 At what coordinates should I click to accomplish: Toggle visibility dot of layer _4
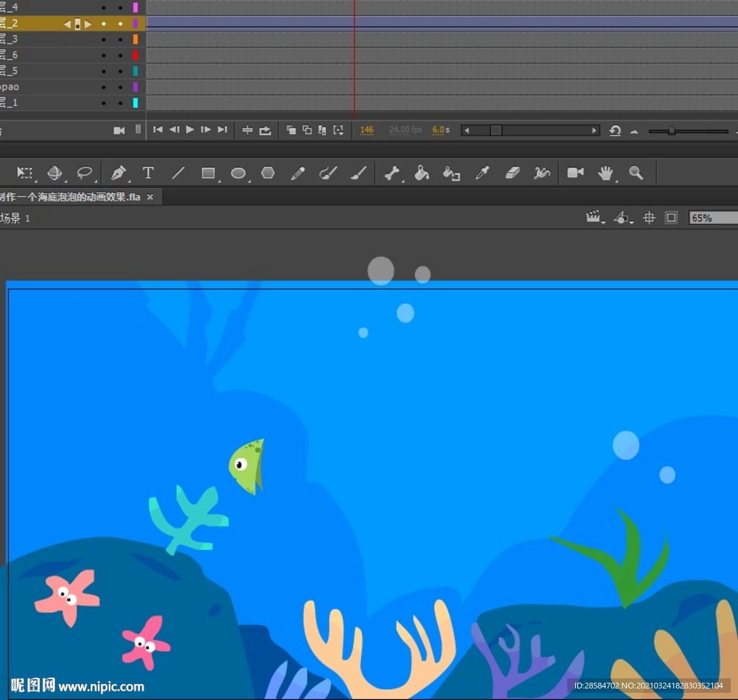(104, 8)
